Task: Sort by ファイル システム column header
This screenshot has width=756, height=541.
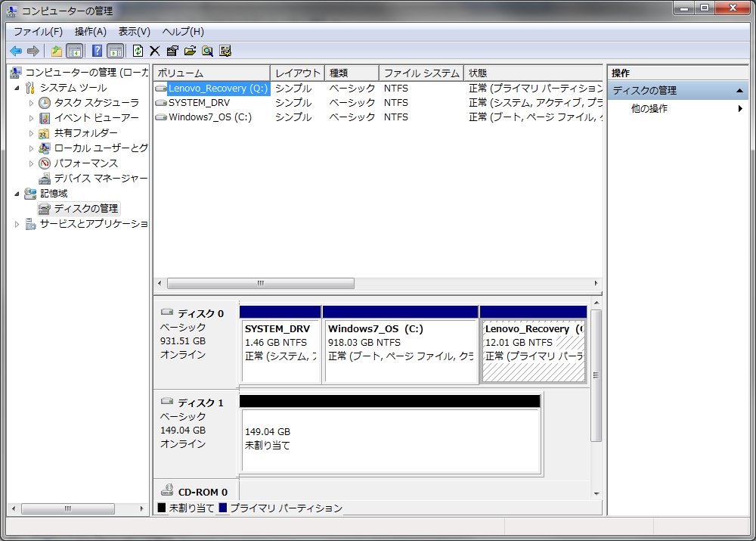Action: 421,73
